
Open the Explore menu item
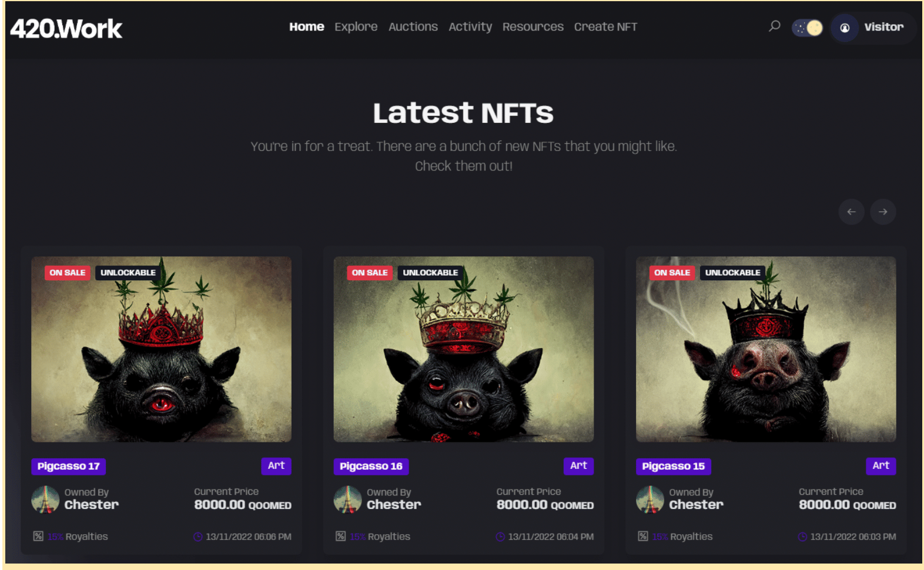[356, 26]
